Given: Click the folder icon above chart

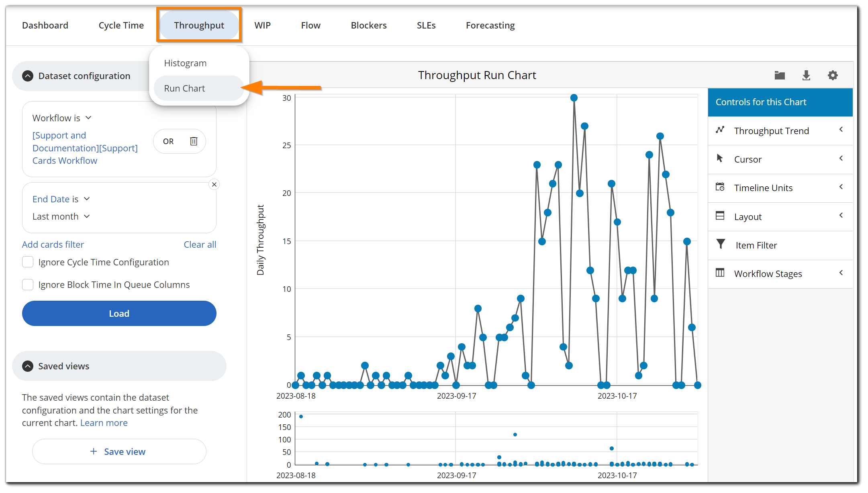Looking at the screenshot, I should pos(780,75).
